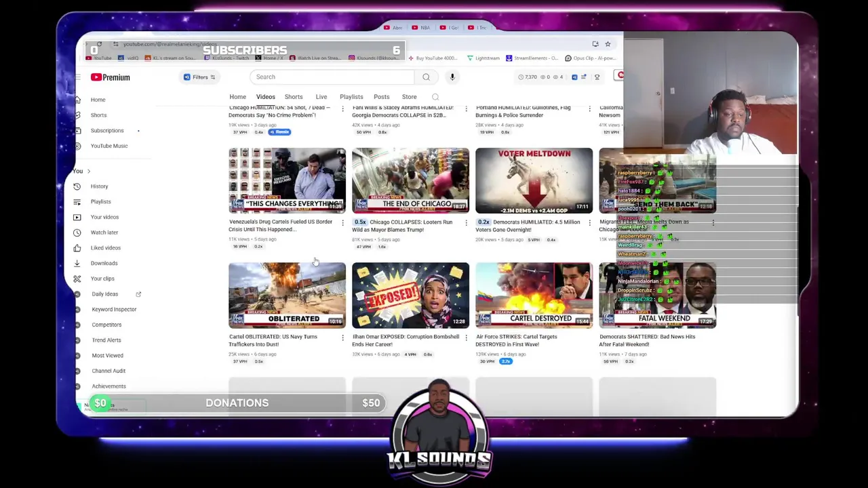This screenshot has width=868, height=488.
Task: Open sidebar Playlists entry
Action: pyautogui.click(x=100, y=201)
